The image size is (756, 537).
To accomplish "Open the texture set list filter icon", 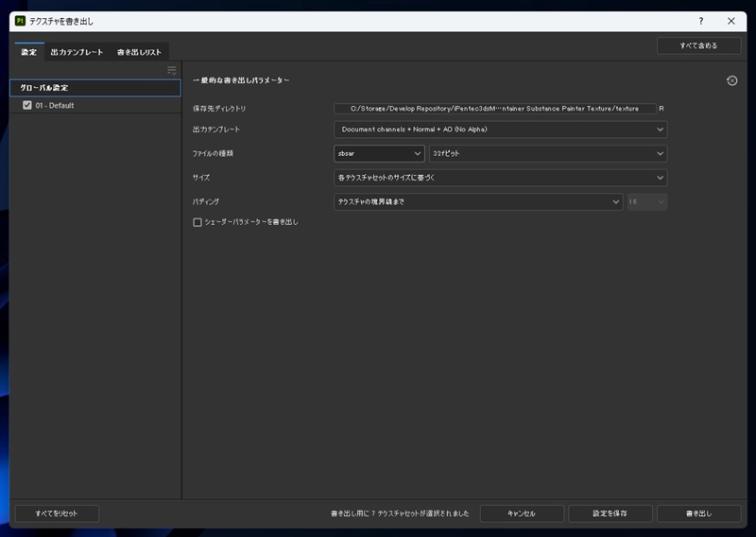I will coord(172,71).
